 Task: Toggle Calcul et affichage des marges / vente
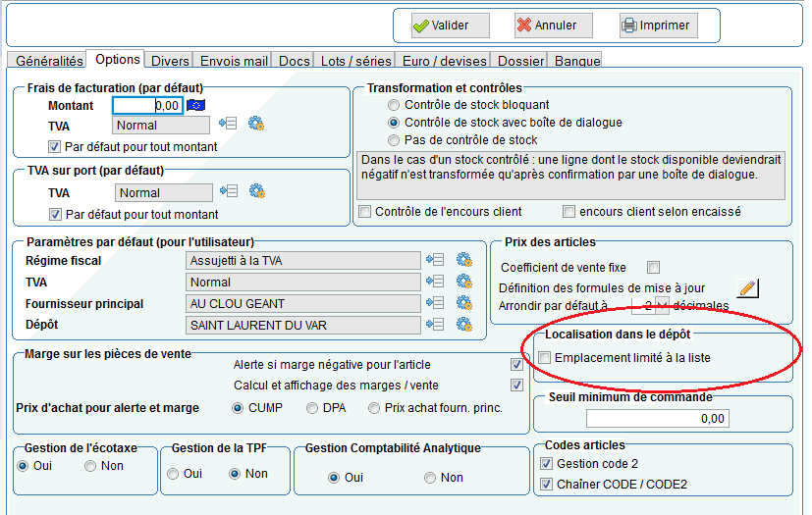point(516,386)
